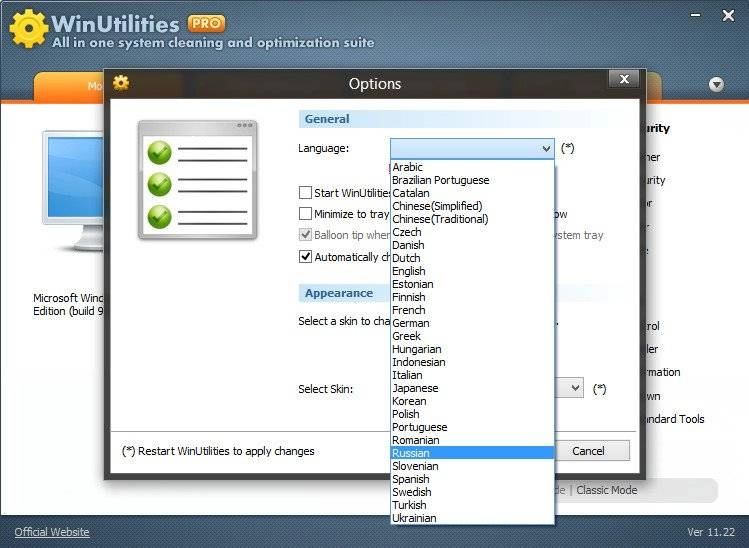
Task: Click the WinUtilities gear logo icon
Action: point(28,29)
